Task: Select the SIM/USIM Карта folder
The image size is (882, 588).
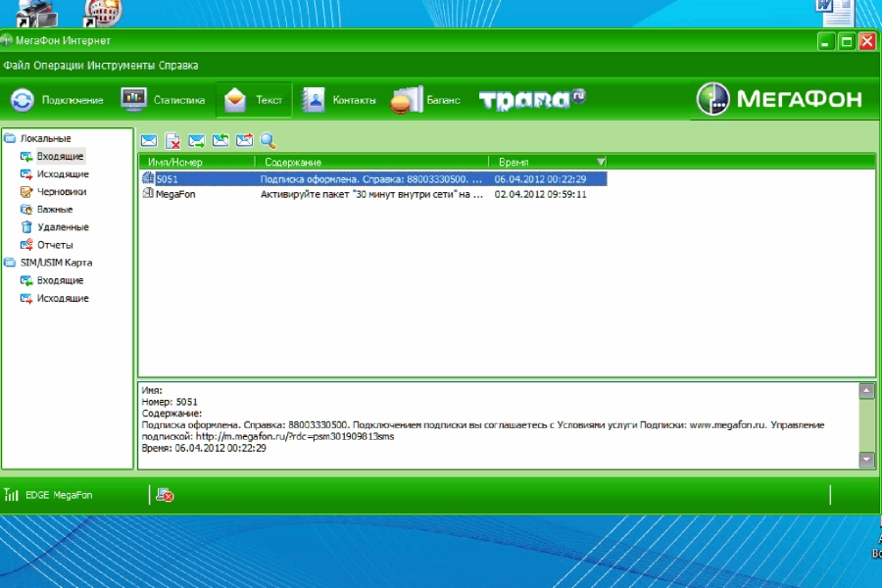Action: (x=56, y=263)
